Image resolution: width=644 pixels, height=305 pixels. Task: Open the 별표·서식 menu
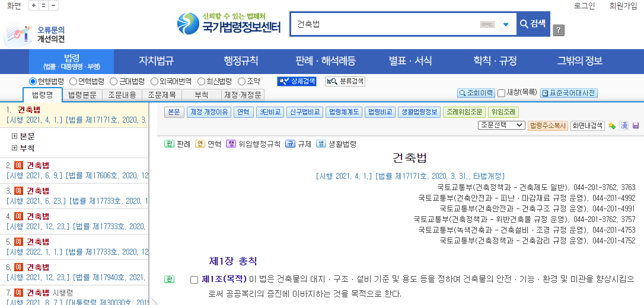(410, 61)
